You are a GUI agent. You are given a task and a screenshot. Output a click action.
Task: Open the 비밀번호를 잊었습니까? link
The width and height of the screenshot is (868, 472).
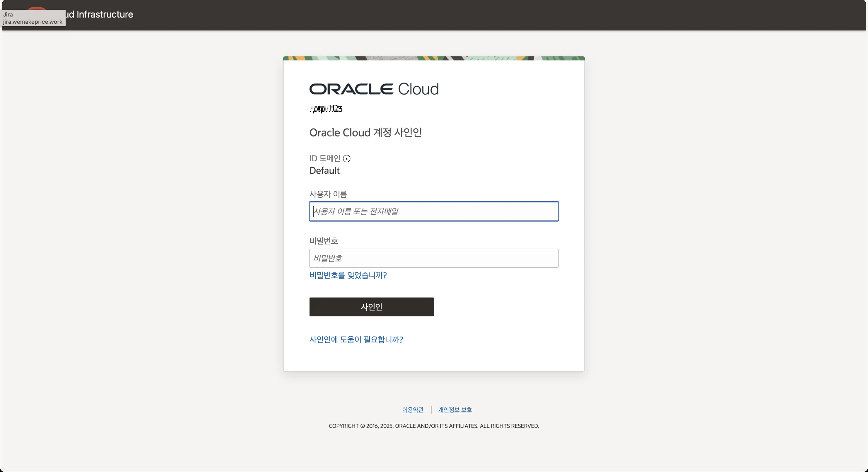click(x=348, y=275)
